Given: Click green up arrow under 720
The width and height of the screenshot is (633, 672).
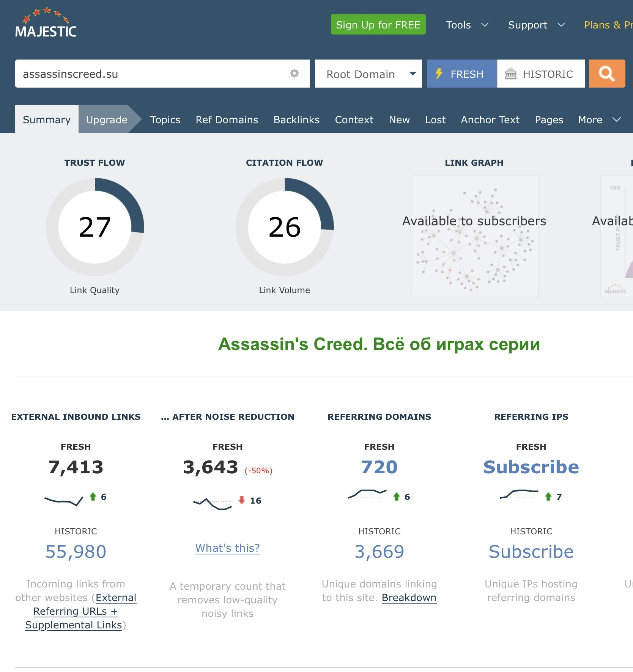Looking at the screenshot, I should pyautogui.click(x=397, y=496).
